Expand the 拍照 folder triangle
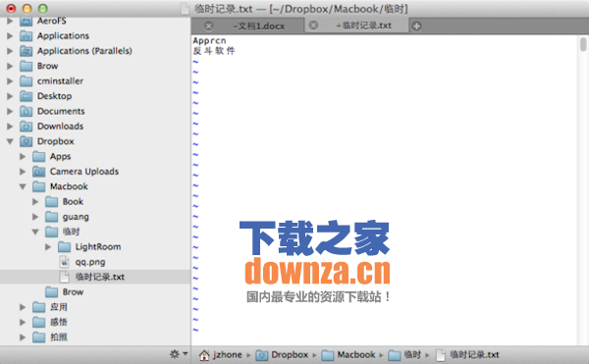This screenshot has width=589, height=364. (x=23, y=337)
